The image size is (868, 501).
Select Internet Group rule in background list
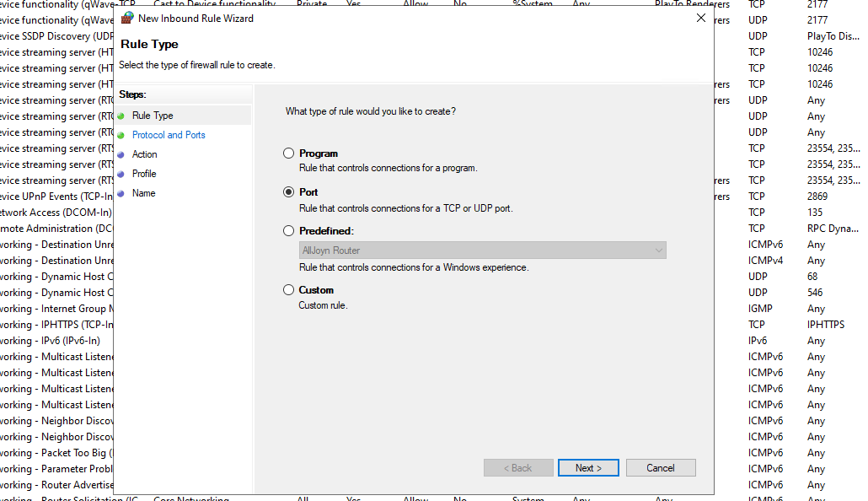click(56, 309)
